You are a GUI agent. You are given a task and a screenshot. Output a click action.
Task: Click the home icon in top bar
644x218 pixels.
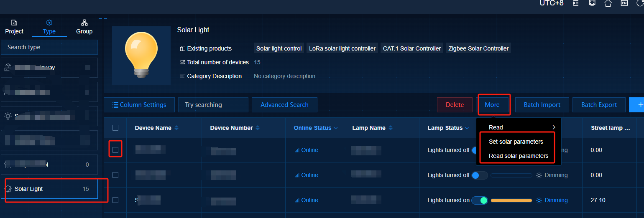608,3
